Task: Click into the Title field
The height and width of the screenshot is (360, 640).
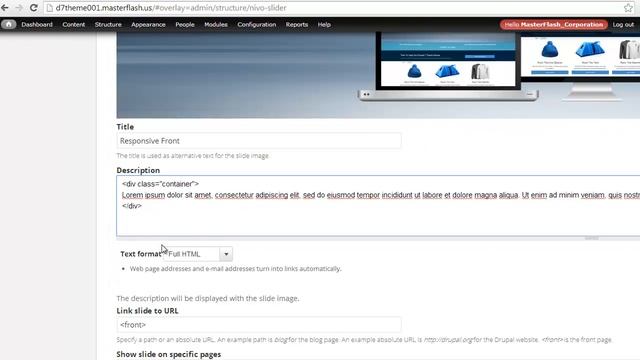Action: click(259, 141)
